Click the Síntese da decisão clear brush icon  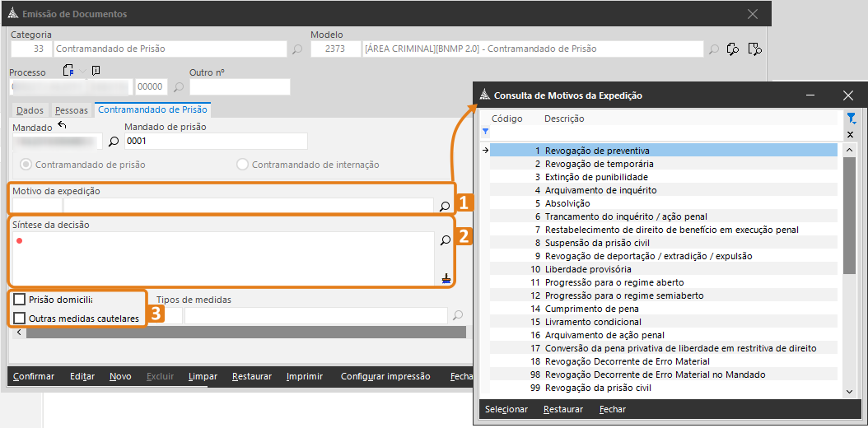point(446,278)
